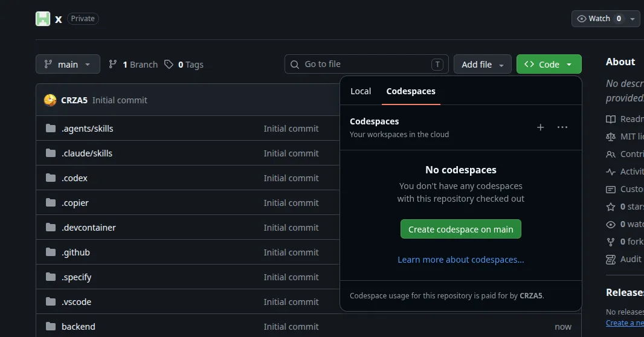The width and height of the screenshot is (644, 337).
Task: Expand the Add file dropdown
Action: pos(483,65)
